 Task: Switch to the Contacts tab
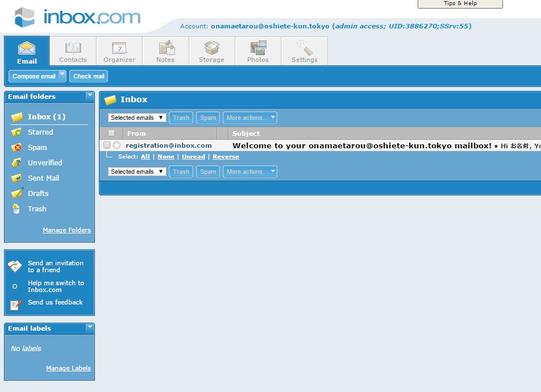[x=73, y=51]
